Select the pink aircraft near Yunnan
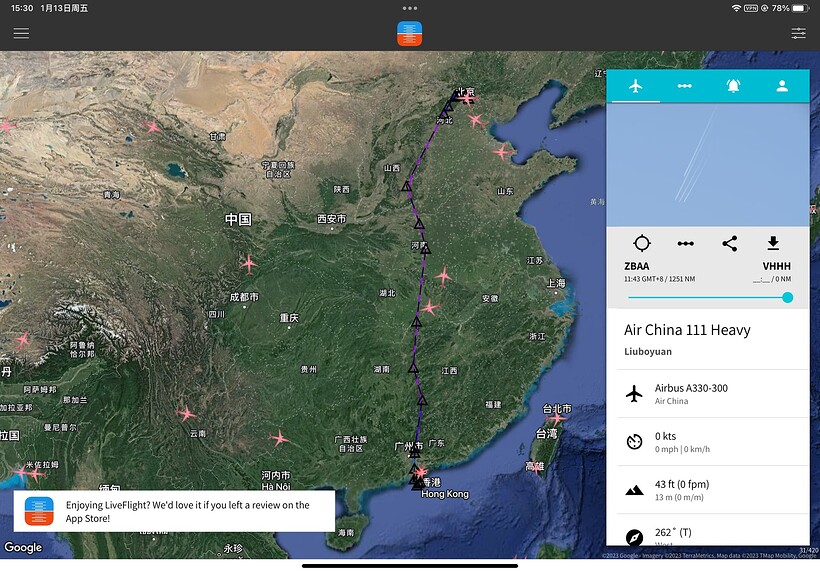This screenshot has width=820, height=572. pyautogui.click(x=186, y=415)
